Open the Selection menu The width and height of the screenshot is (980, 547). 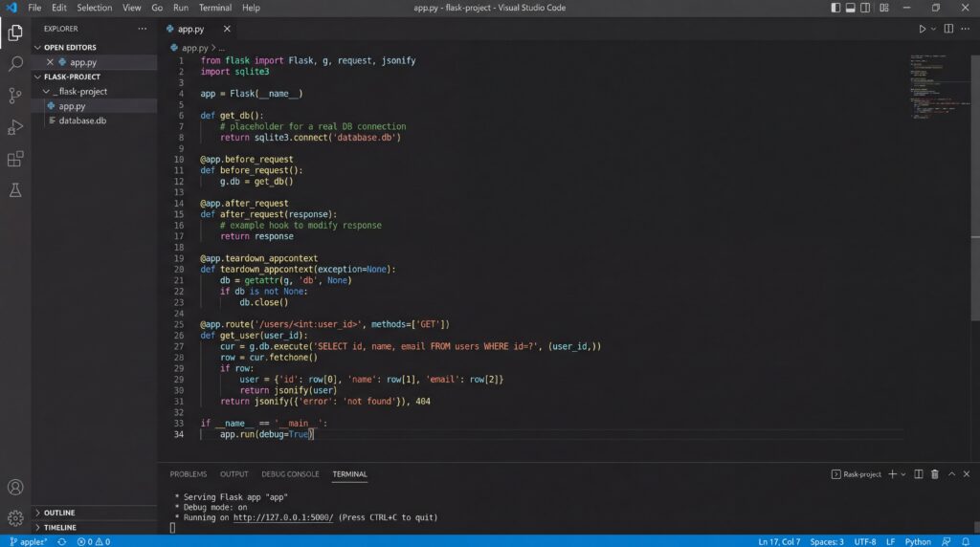95,8
